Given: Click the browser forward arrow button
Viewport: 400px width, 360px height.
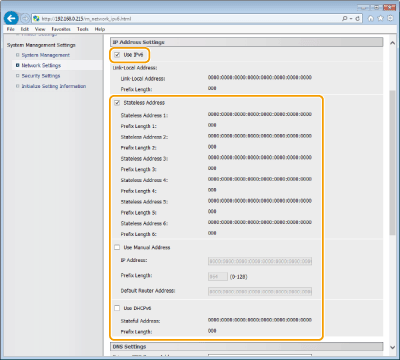Looking at the screenshot, I should [x=25, y=18].
